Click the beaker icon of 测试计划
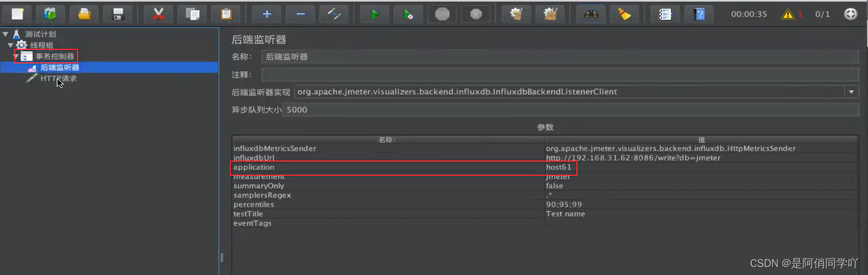 coord(16,34)
